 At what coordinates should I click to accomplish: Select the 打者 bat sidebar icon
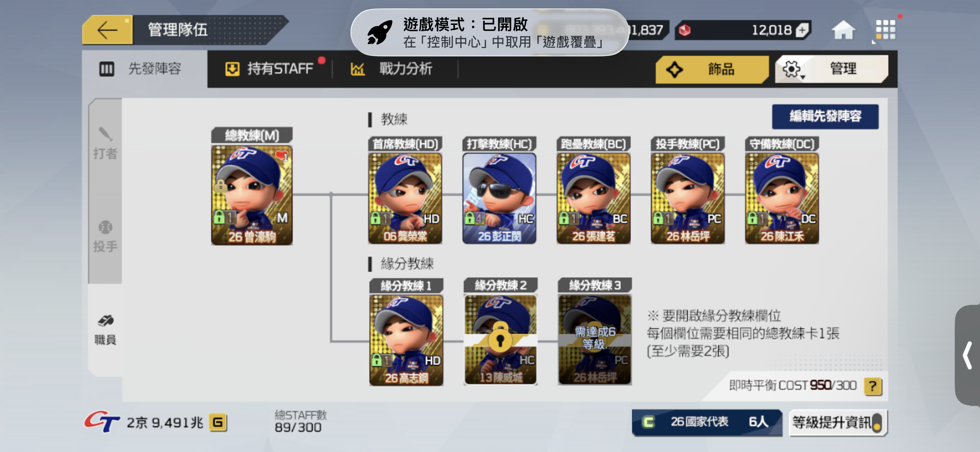[106, 143]
